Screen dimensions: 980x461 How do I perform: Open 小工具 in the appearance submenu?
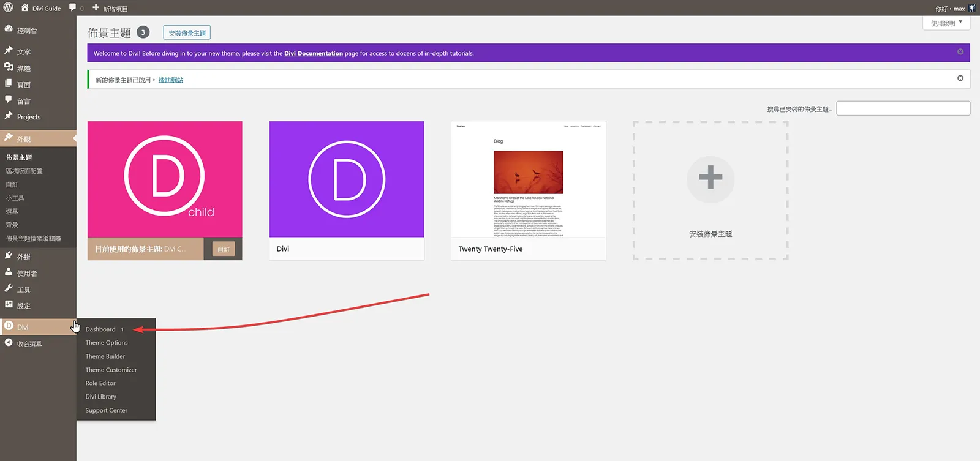coord(15,198)
